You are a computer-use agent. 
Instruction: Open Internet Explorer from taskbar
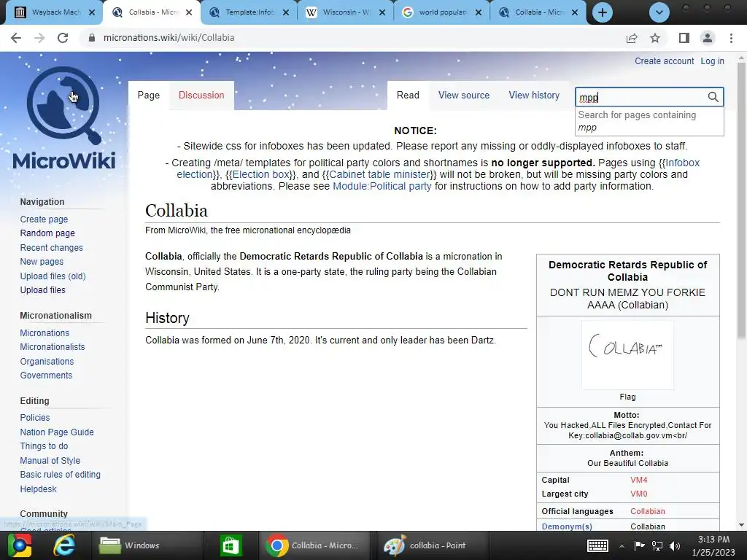[64, 545]
